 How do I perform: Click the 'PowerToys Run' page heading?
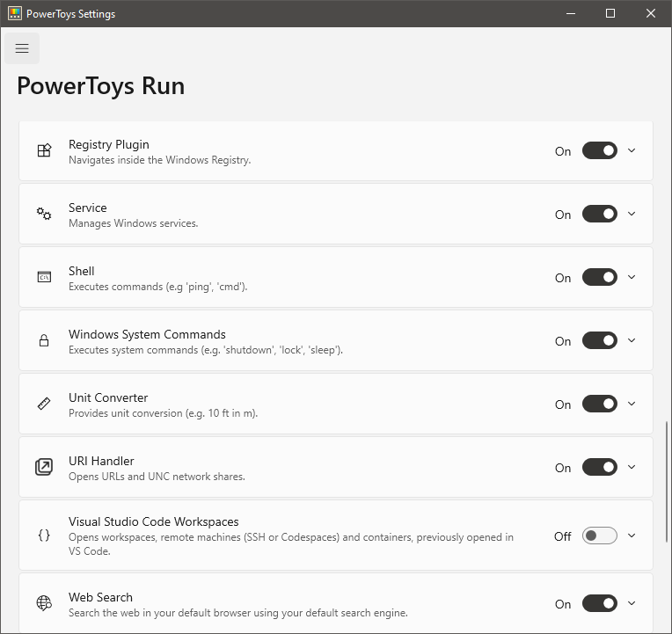tap(101, 85)
